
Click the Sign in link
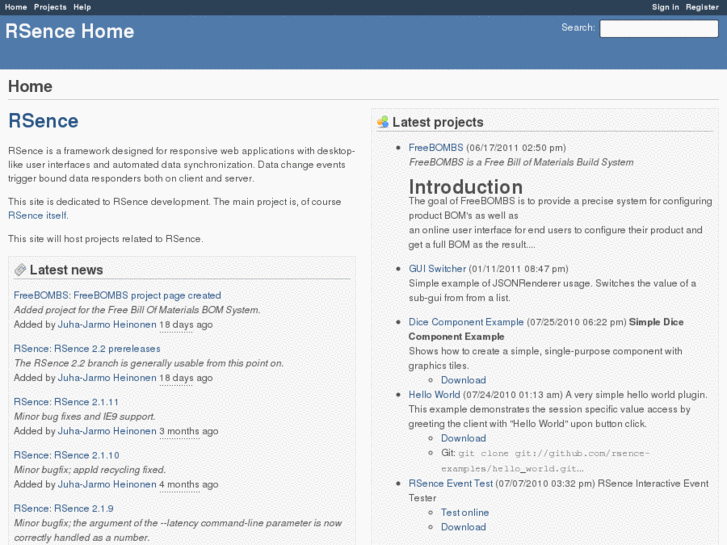665,7
